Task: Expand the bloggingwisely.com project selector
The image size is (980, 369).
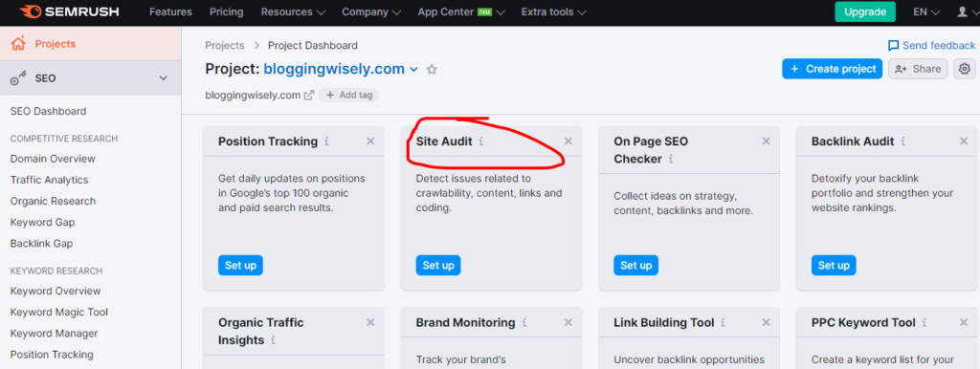Action: click(413, 70)
